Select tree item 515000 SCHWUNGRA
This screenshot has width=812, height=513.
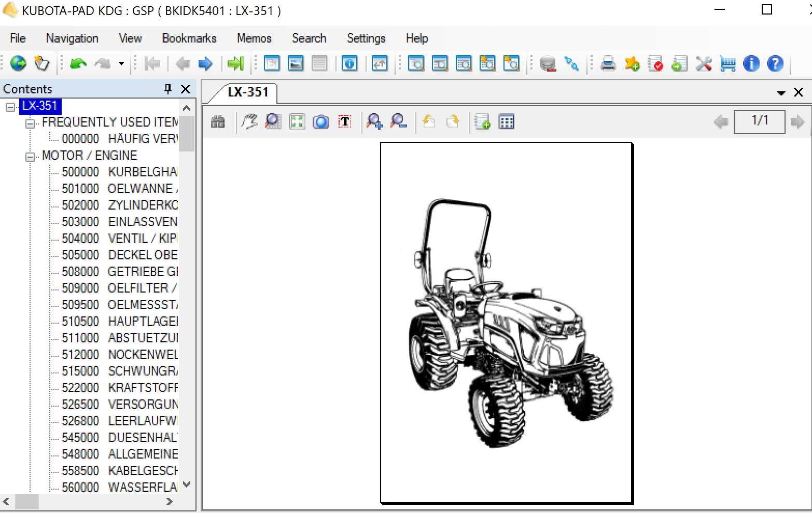(x=119, y=371)
